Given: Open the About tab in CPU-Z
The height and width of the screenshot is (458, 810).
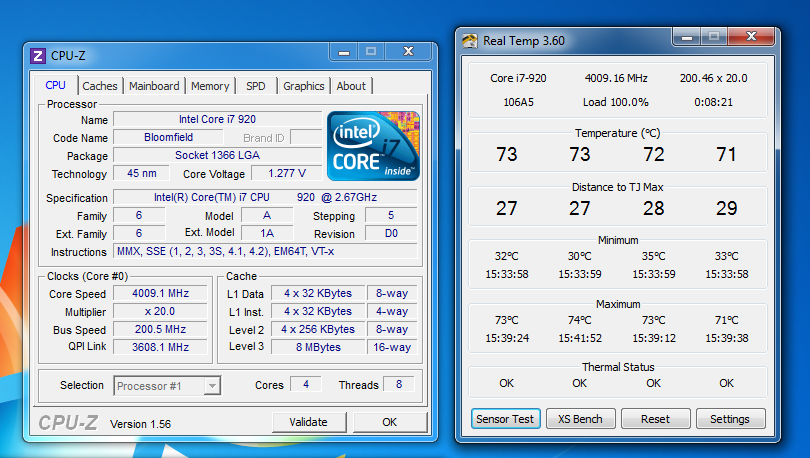Looking at the screenshot, I should 351,86.
